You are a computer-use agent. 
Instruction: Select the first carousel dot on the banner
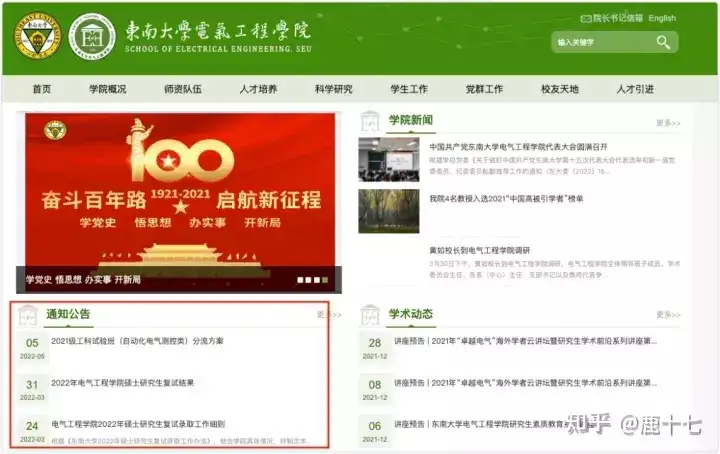click(x=300, y=280)
